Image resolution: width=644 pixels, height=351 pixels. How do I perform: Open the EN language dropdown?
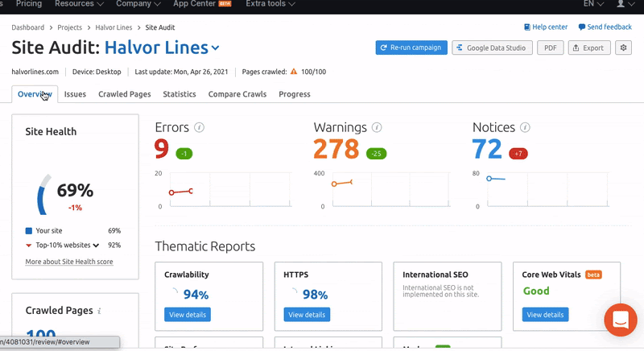point(592,4)
